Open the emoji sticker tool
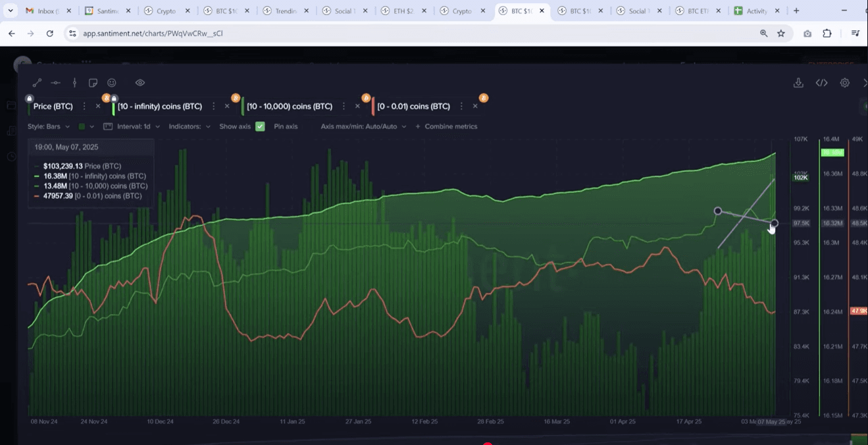The width and height of the screenshot is (868, 445). [112, 83]
